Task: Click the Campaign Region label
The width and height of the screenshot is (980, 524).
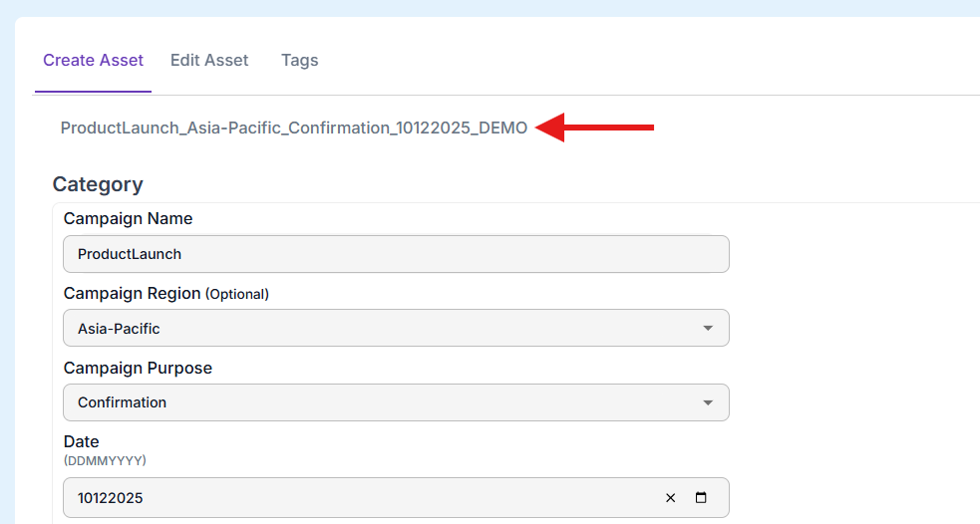Action: [132, 294]
